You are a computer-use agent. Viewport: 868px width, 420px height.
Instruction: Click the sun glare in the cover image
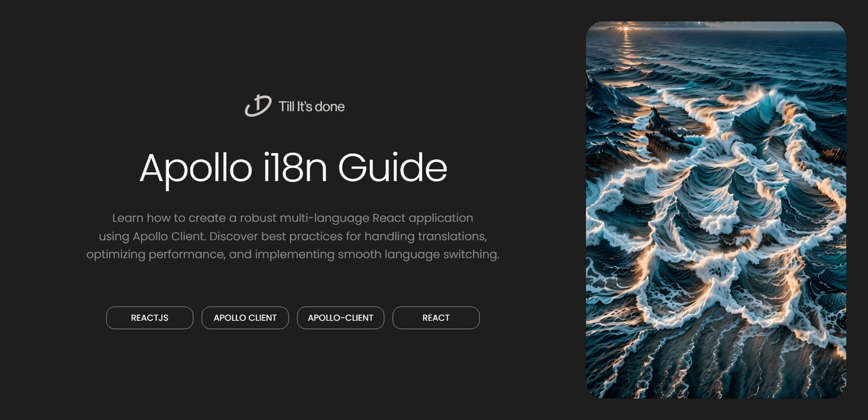coord(625,28)
